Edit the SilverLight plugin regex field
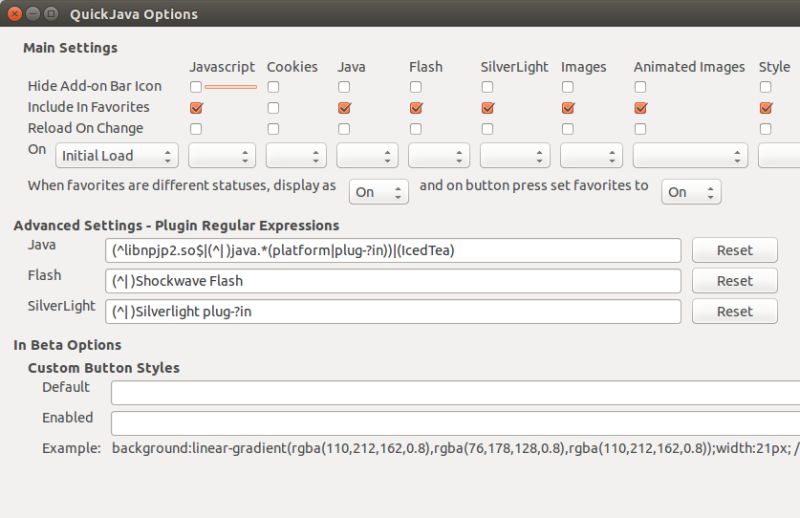 (x=393, y=312)
